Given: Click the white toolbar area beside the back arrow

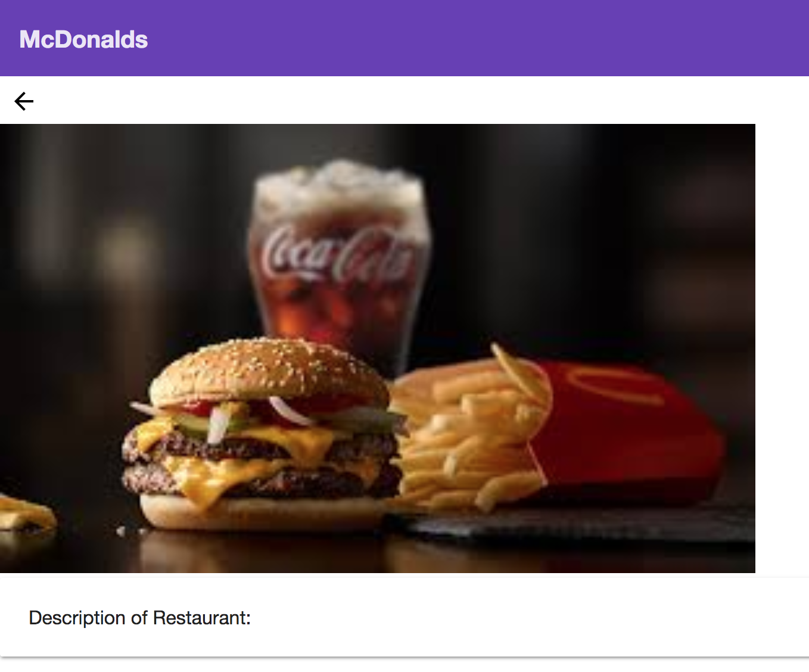Looking at the screenshot, I should [417, 100].
